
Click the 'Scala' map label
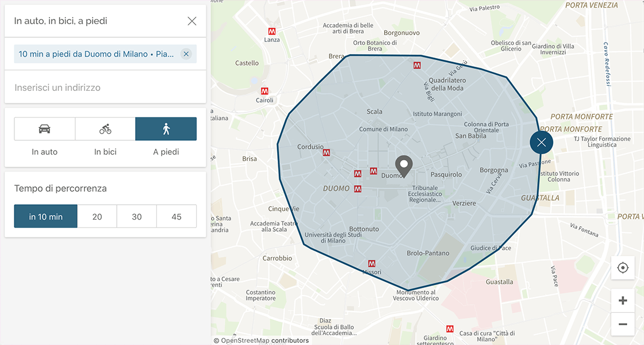(x=374, y=112)
